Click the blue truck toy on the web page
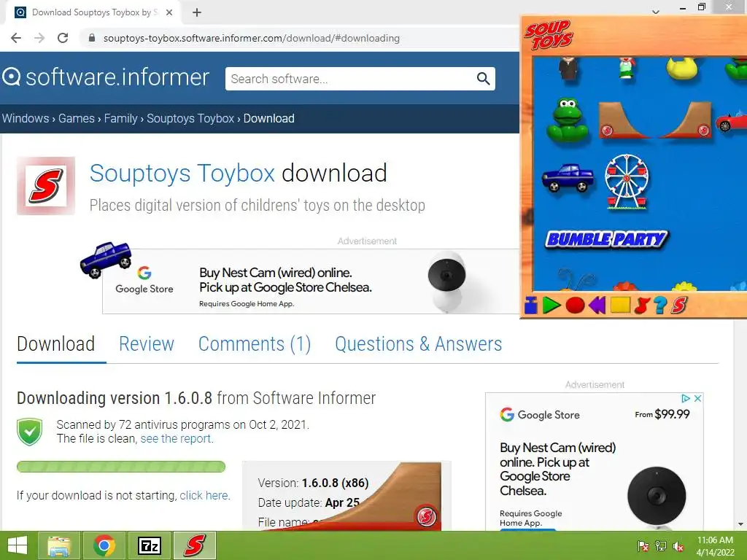This screenshot has height=560, width=747. (106, 260)
